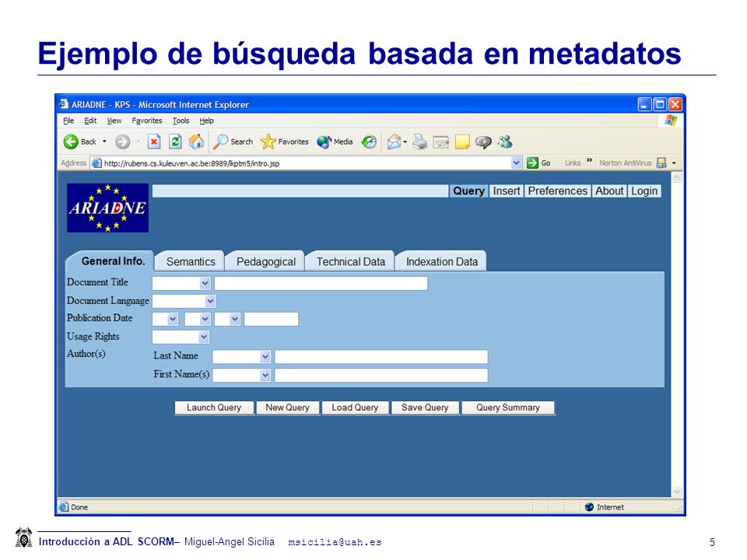This screenshot has height=560, width=747.
Task: Open the Search toolbar button
Action: click(233, 142)
